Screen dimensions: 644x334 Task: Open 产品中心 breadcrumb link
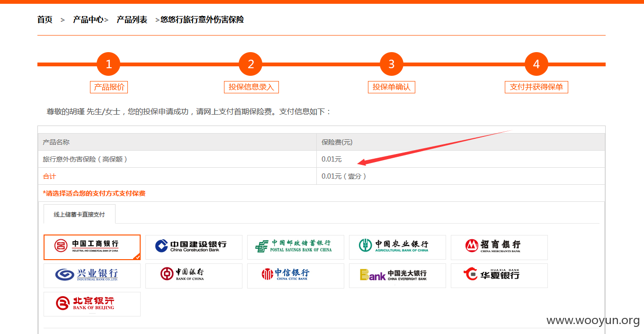88,20
